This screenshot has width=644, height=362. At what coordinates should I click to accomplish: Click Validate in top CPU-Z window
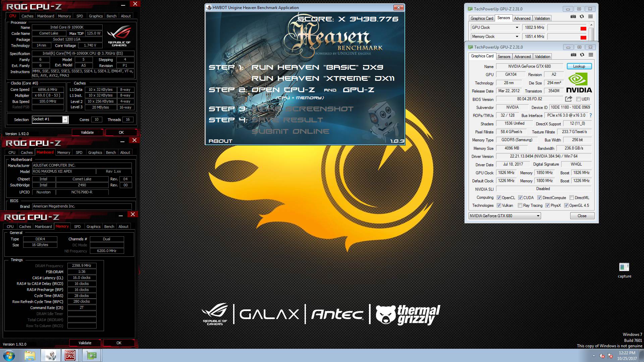point(87,132)
